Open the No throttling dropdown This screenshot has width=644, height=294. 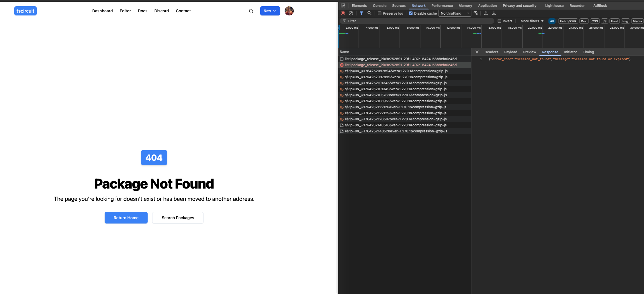pos(455,13)
